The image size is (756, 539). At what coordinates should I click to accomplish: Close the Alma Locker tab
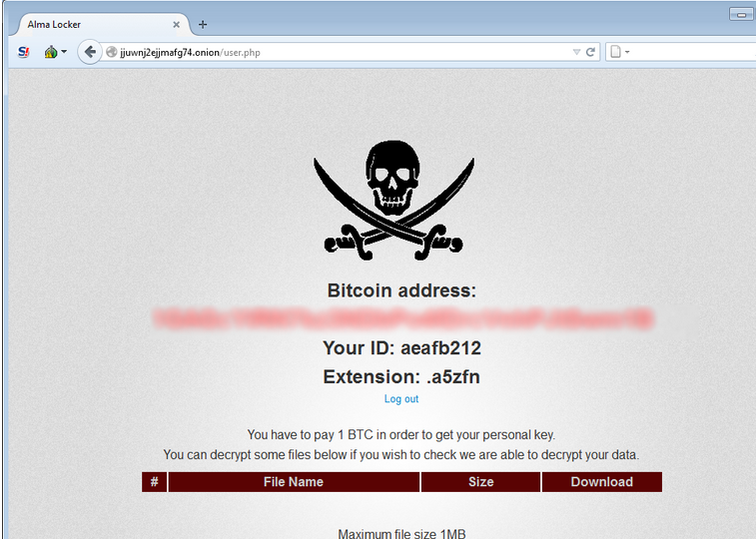(177, 25)
